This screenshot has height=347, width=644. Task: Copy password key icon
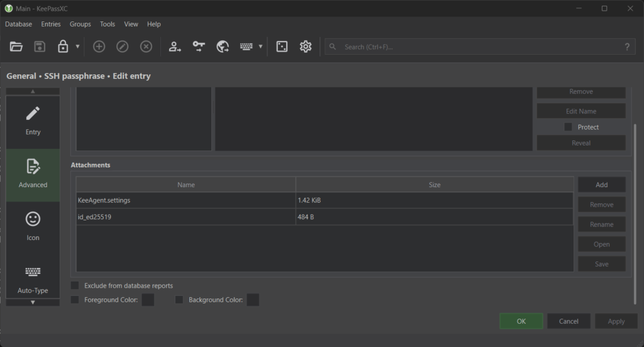[199, 47]
